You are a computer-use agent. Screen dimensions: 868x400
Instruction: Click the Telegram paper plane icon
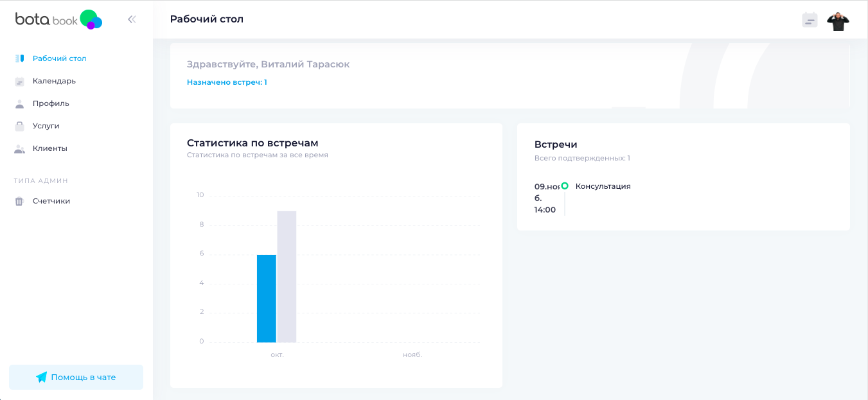[42, 378]
